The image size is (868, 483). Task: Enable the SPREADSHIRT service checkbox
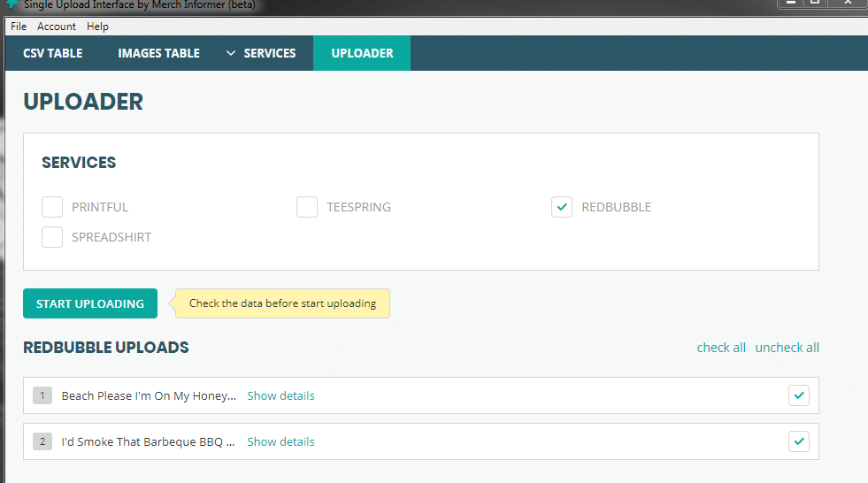pos(52,237)
